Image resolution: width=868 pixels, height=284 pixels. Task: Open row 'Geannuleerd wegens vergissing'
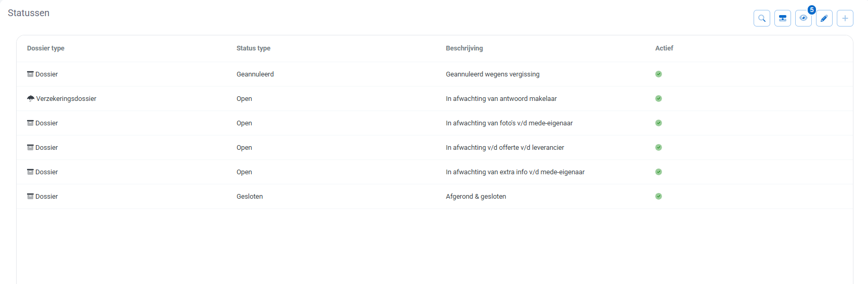point(435,74)
